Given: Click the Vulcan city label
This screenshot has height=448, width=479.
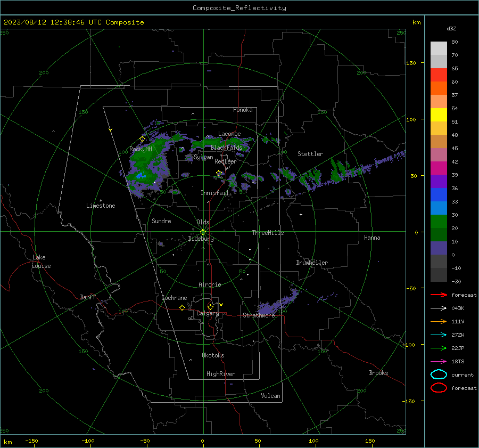Looking at the screenshot, I should pyautogui.click(x=270, y=396).
